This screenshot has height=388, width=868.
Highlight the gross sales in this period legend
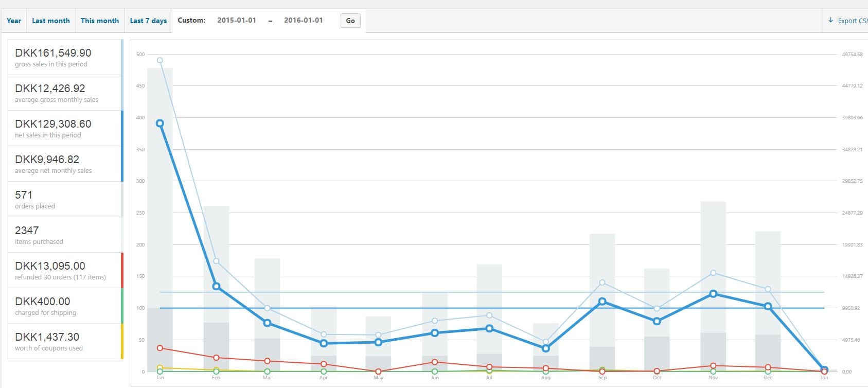pyautogui.click(x=65, y=57)
